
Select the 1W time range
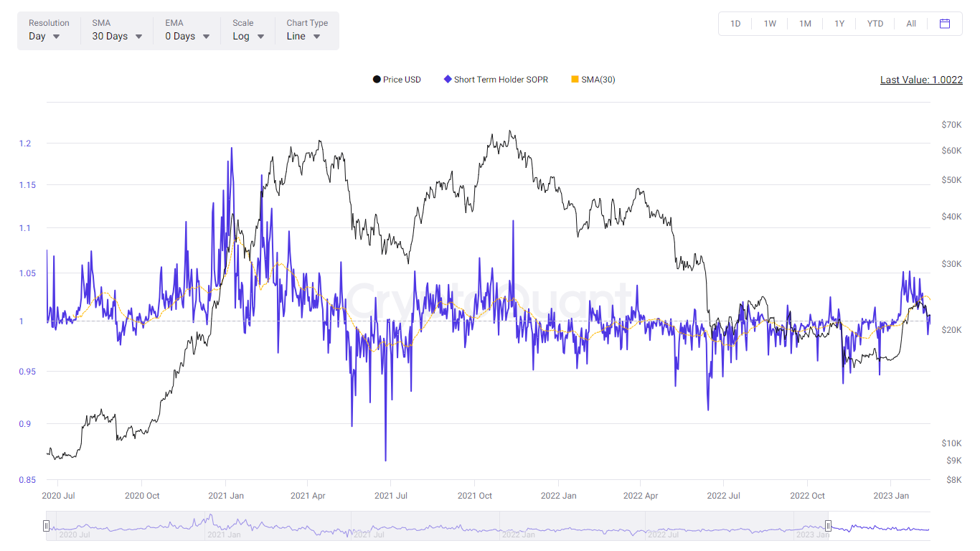(770, 24)
